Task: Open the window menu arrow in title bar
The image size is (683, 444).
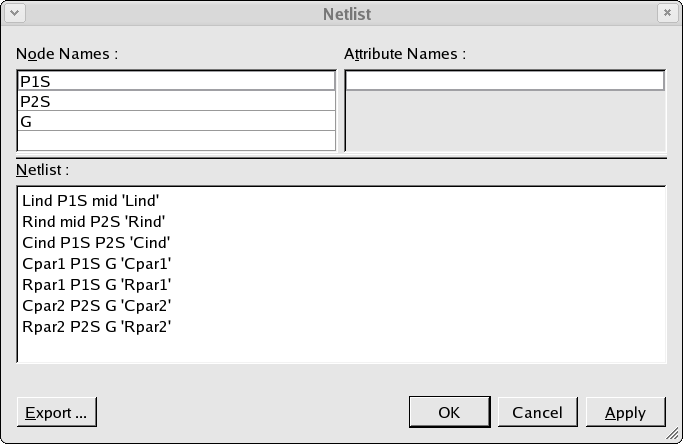Action: pyautogui.click(x=14, y=13)
